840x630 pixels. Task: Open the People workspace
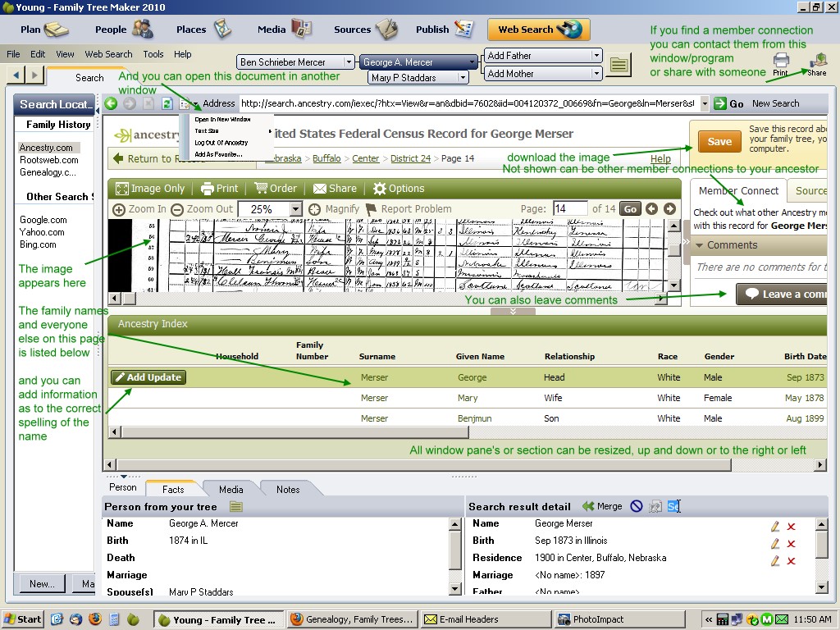125,30
